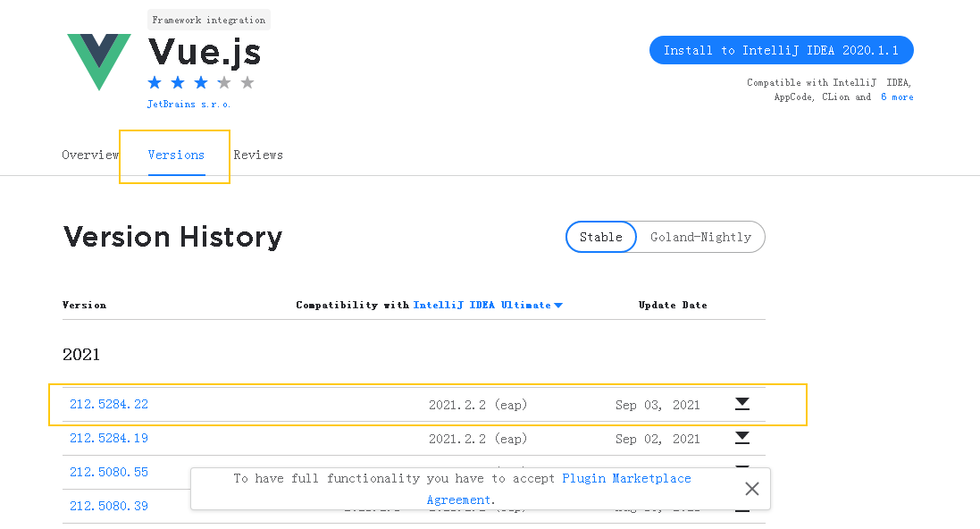Click the dropdown arrow next to Ultimate
Viewport: 980px width, 529px height.
click(x=558, y=305)
